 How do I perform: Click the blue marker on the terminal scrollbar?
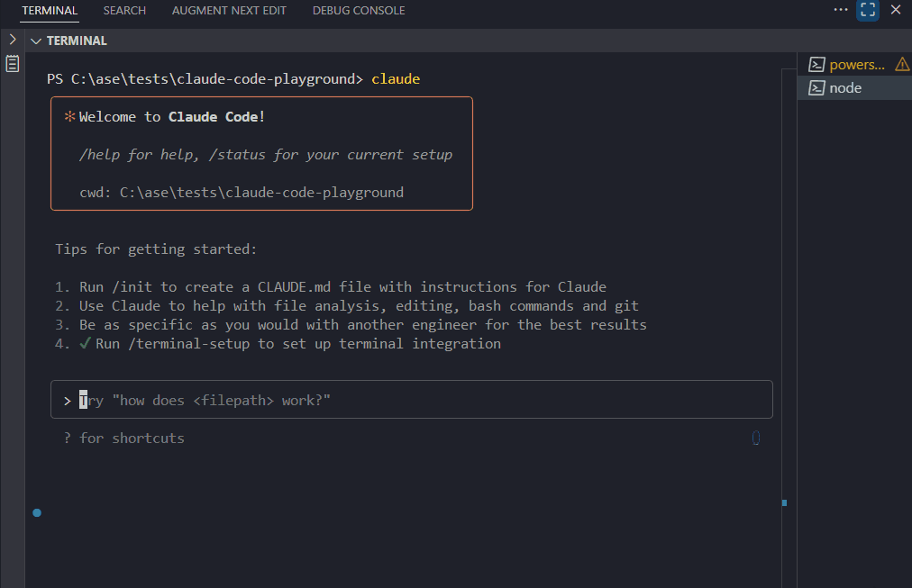tap(784, 502)
